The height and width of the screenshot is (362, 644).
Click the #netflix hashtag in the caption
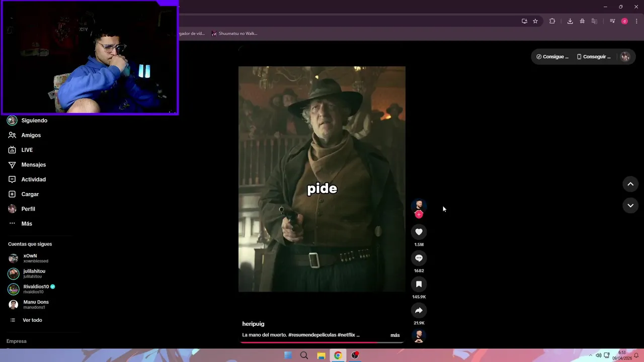(x=346, y=335)
